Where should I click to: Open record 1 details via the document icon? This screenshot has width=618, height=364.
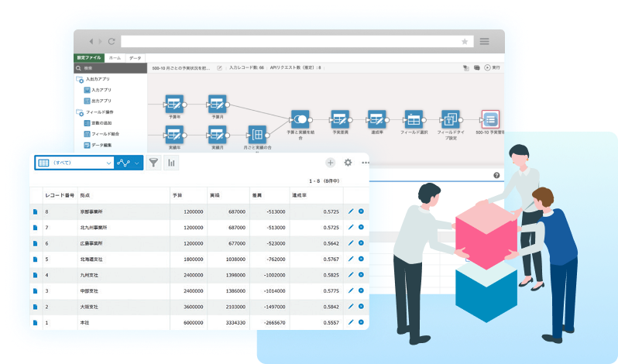[35, 322]
